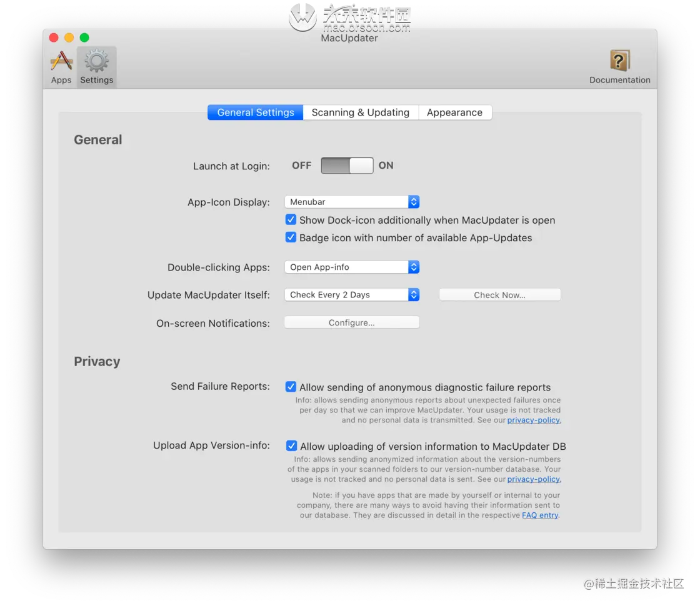The image size is (700, 606).
Task: Open the Double-clicking Apps dropdown
Action: (352, 267)
